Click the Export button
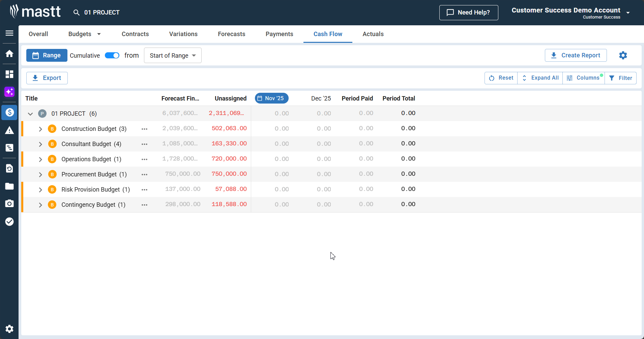The height and width of the screenshot is (339, 644). (47, 78)
